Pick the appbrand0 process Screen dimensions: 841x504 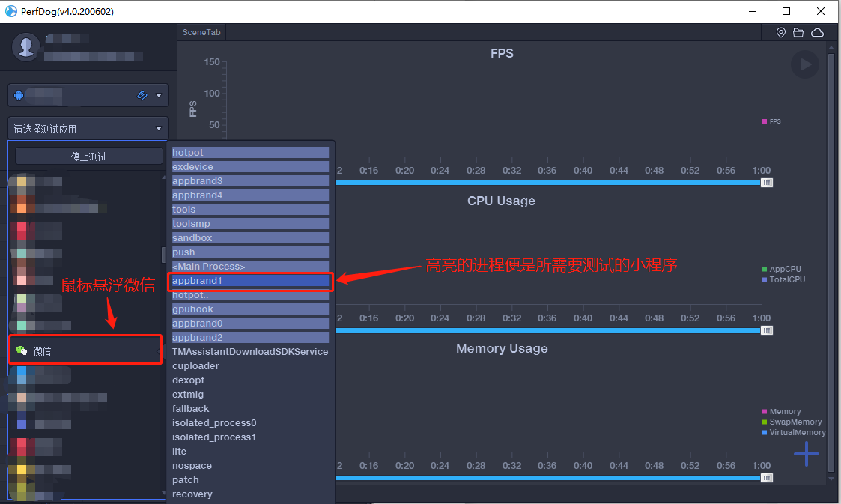click(x=250, y=324)
